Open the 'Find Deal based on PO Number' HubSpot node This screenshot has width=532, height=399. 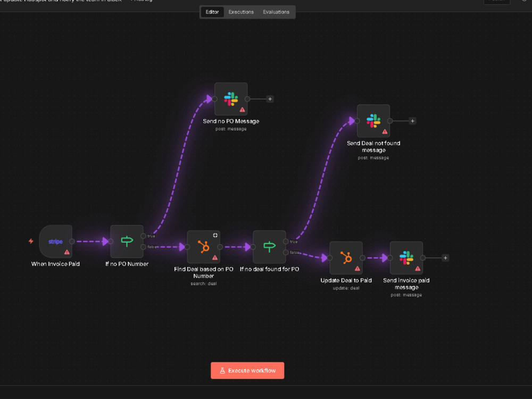[204, 247]
